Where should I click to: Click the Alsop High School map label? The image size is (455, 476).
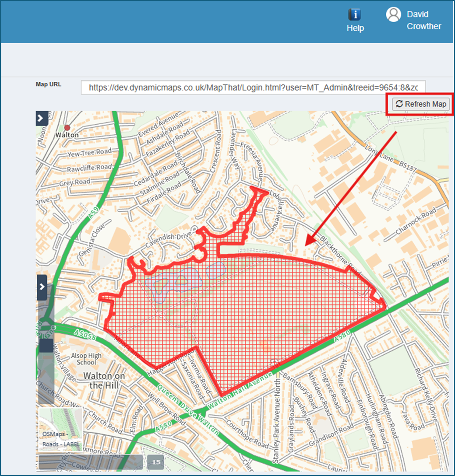pyautogui.click(x=86, y=359)
